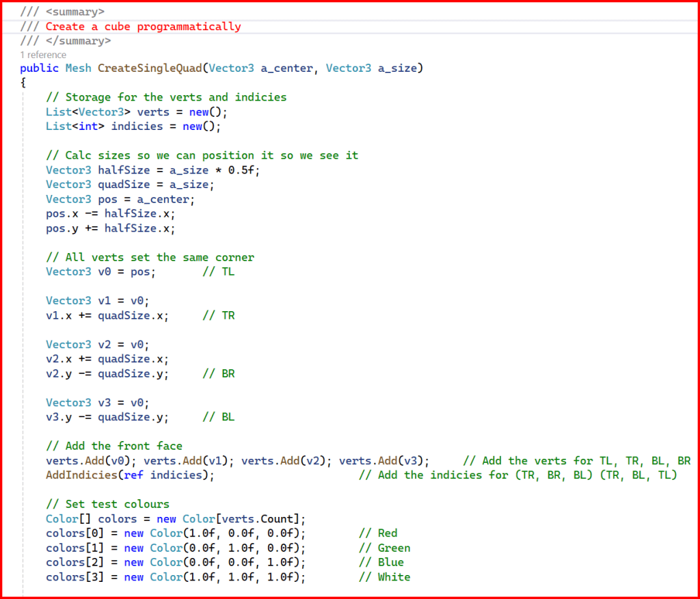Click the a_size parameter in method signature
Viewport: 700px width, 599px height.
(x=396, y=68)
